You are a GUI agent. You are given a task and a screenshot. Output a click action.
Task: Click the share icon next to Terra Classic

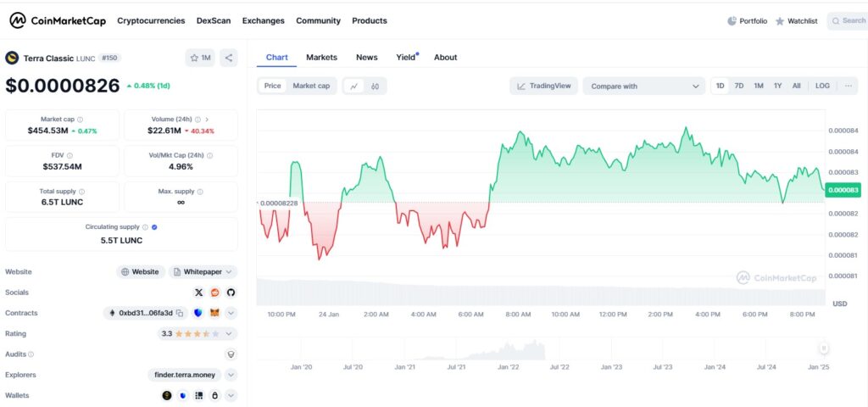228,58
